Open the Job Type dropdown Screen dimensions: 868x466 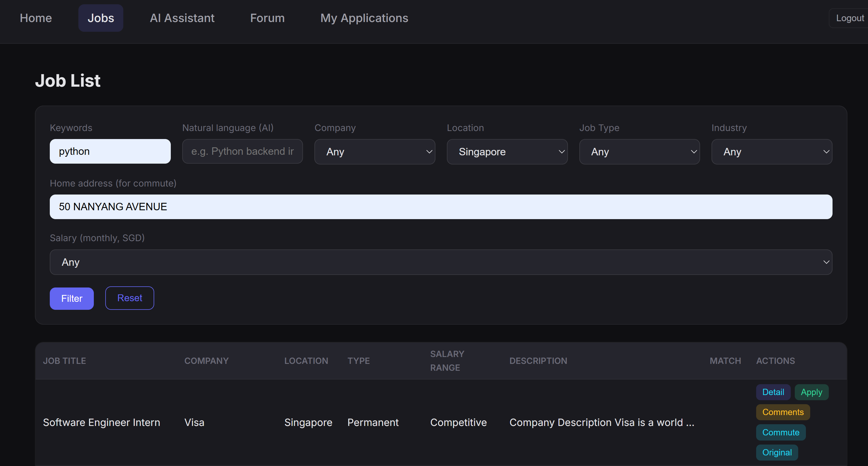639,152
